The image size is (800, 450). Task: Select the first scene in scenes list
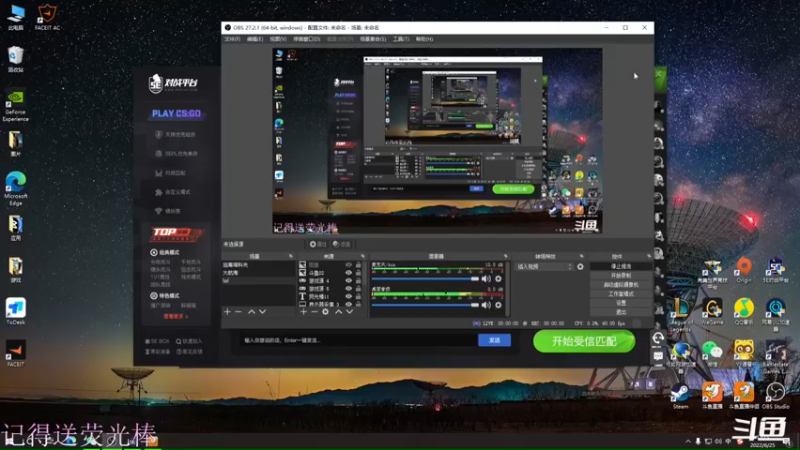point(258,265)
